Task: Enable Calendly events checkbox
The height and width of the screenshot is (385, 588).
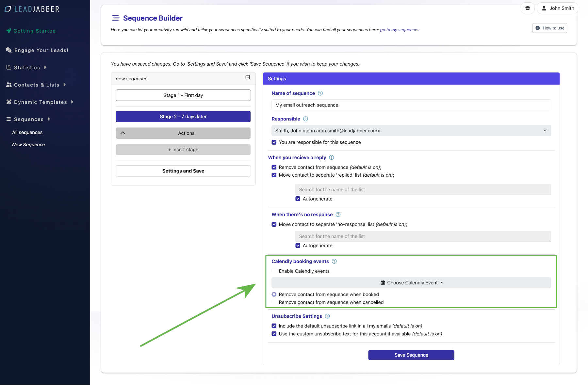Action: pos(274,271)
